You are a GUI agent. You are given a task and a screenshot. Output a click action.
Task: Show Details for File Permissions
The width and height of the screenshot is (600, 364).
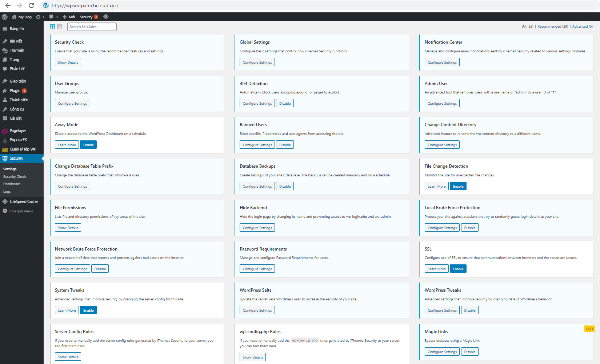tap(68, 228)
